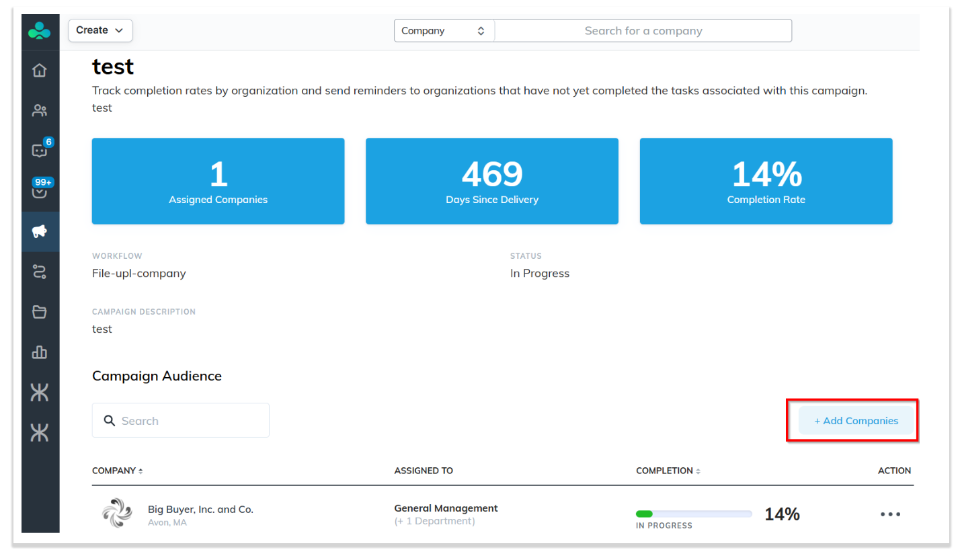
Task: Open the people/contacts sidebar icon
Action: point(40,110)
